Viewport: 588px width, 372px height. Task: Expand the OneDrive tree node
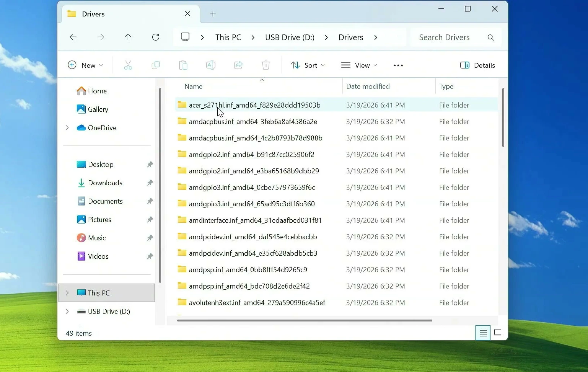(67, 128)
